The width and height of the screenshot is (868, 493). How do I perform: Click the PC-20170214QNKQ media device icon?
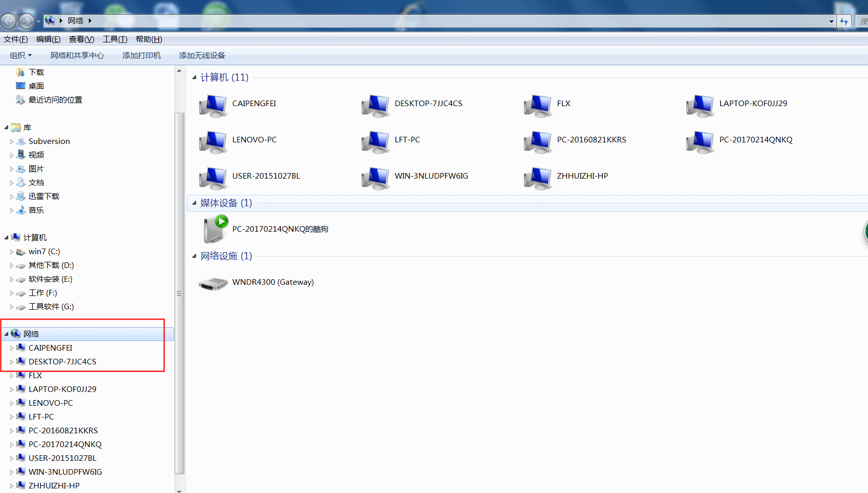[x=214, y=229]
